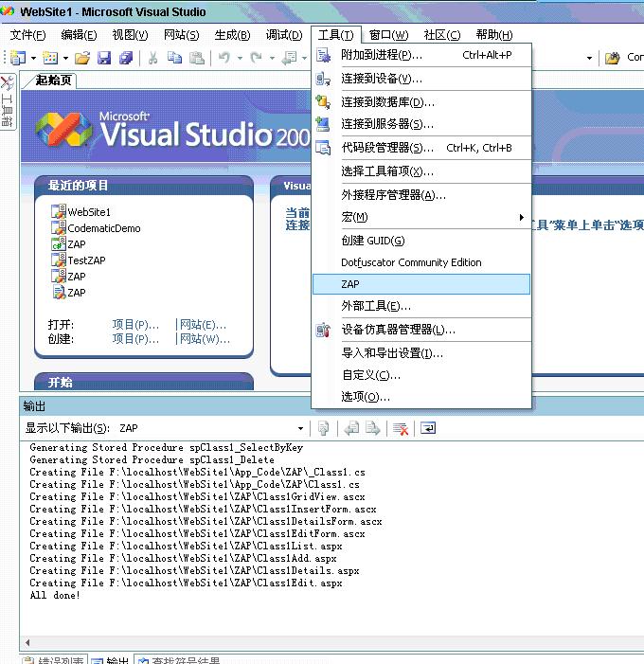Click the Undo arrow icon
644x664 pixels.
[x=224, y=57]
